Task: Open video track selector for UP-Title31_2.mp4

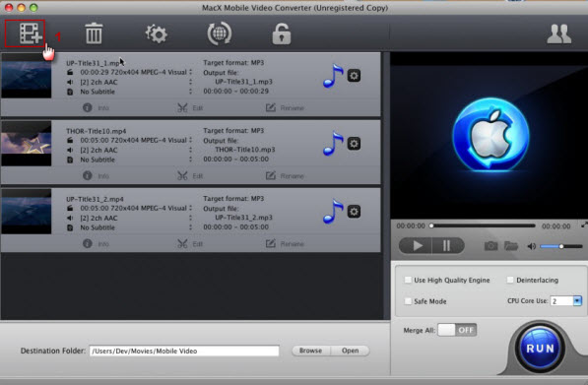Action: coord(190,208)
